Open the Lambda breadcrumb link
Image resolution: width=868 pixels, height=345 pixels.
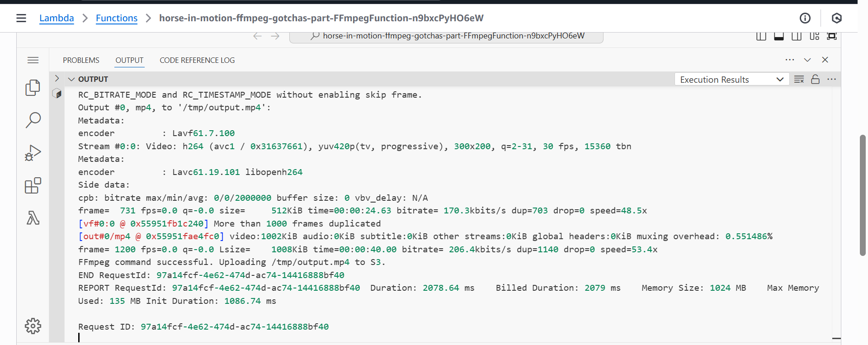pos(57,18)
